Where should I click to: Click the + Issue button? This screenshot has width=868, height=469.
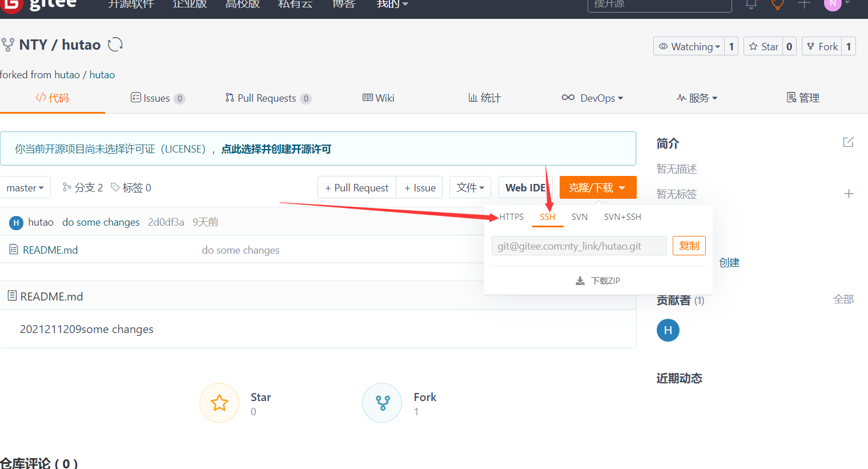(420, 187)
